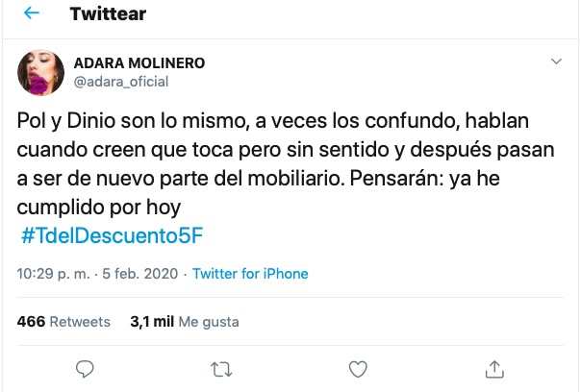Open the tweet options chevron menu
This screenshot has height=392, width=581.
coord(554,62)
